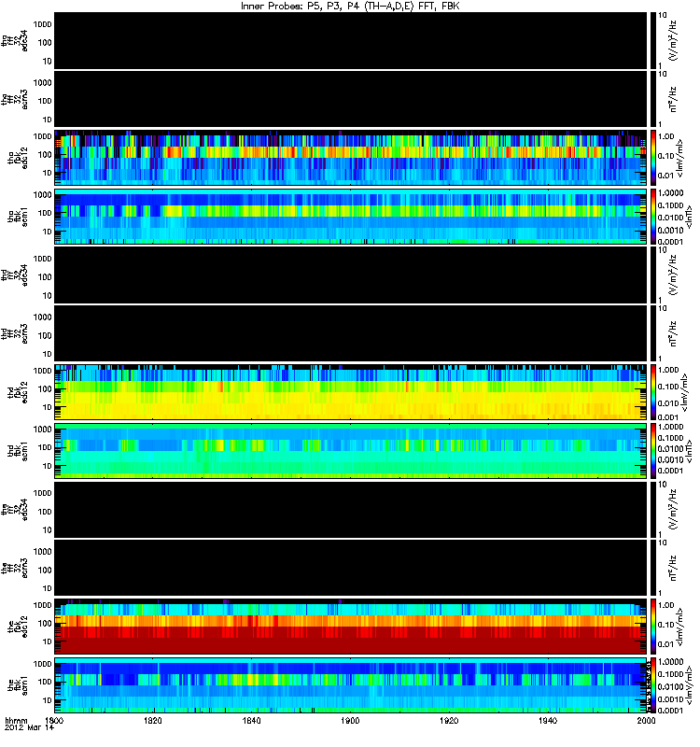The image size is (700, 747).
Task: Click the tha fbk edc12 spectrogram panel
Action: click(351, 157)
